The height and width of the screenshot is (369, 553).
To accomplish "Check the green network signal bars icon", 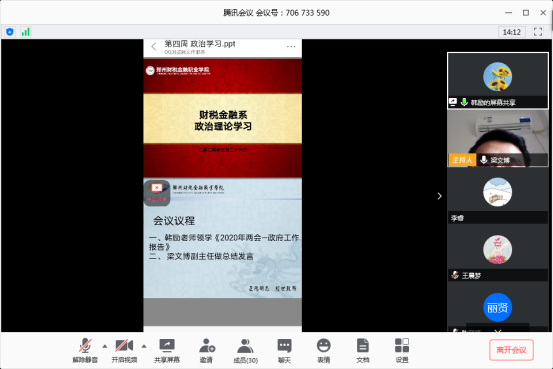I will click(x=26, y=32).
